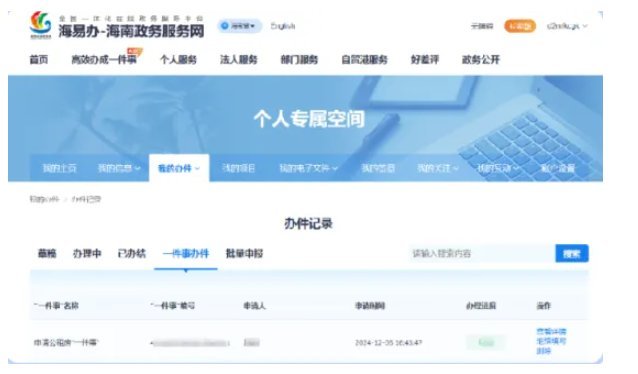Switch to the 草稿 records tab

(47, 254)
